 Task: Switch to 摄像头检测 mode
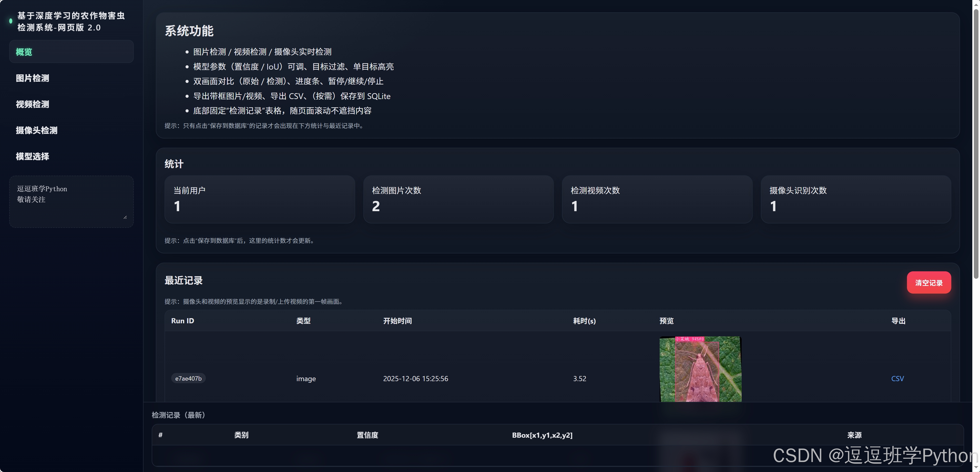pos(36,130)
